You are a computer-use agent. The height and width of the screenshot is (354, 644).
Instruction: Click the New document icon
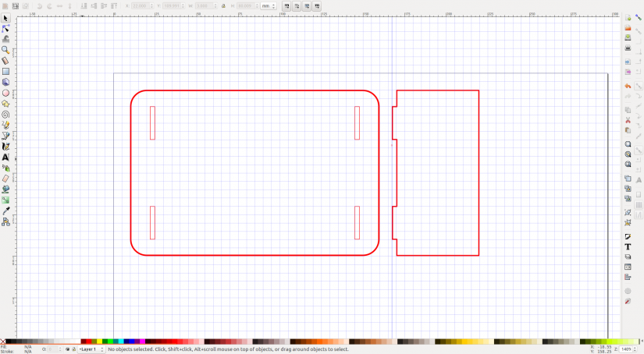(x=628, y=18)
